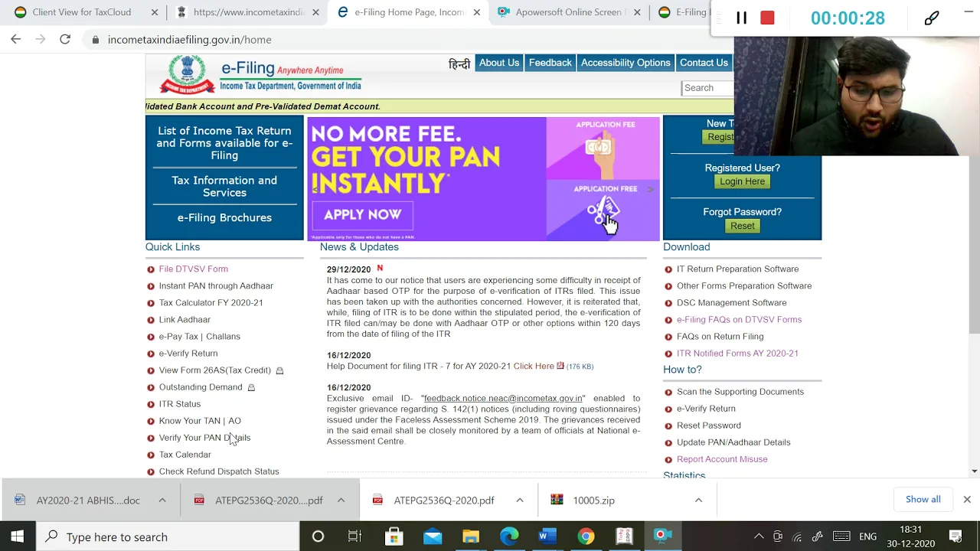Click the e-Filing Income Tax Department logo
The width and height of the screenshot is (980, 551).
[x=260, y=76]
